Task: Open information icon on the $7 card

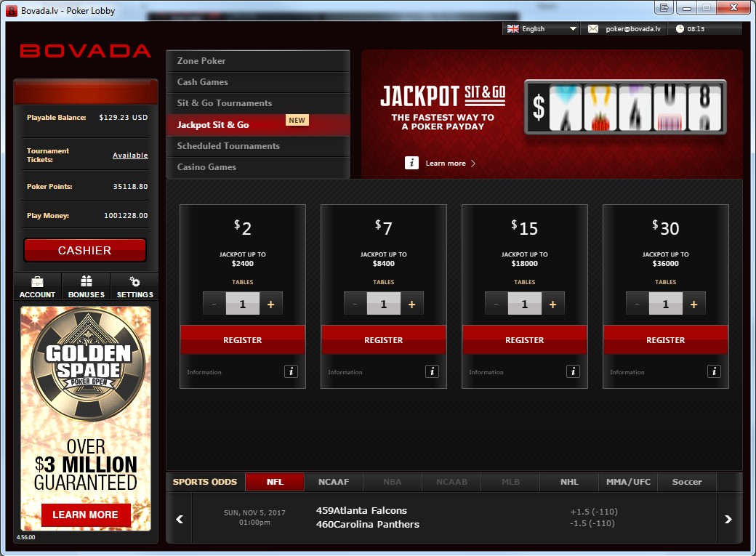Action: coord(432,371)
